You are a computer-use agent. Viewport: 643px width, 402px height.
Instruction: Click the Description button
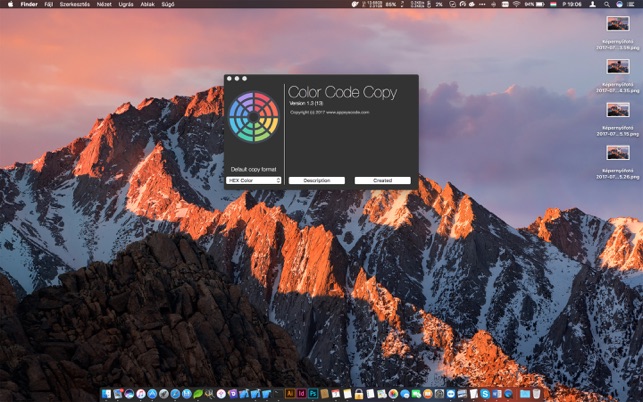coord(317,180)
